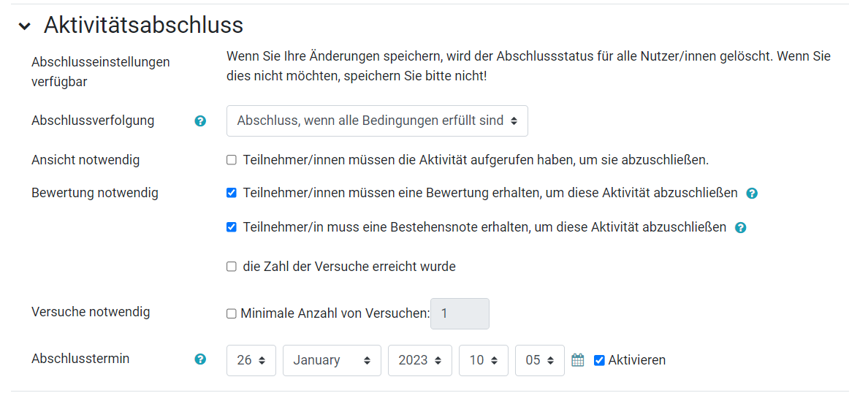Uncheck the Aktivieren checkbox

[x=599, y=360]
